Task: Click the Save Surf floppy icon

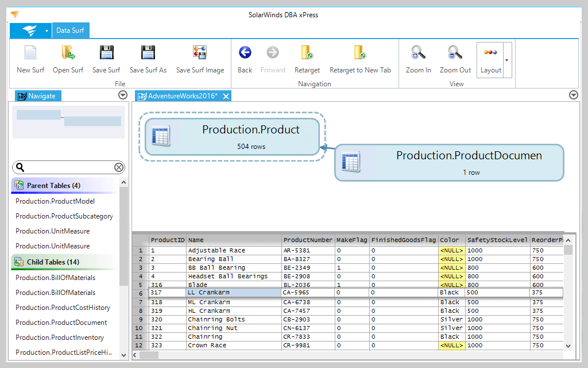Action: tap(106, 53)
